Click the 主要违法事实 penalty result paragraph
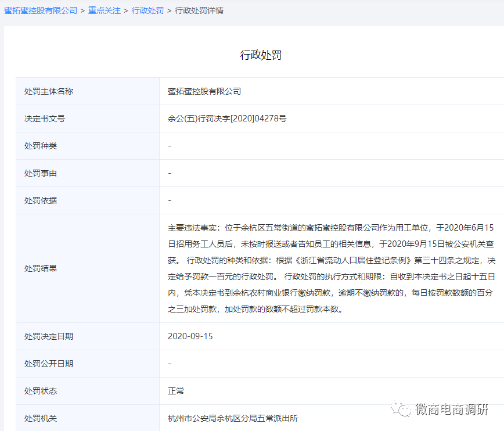 click(x=331, y=268)
